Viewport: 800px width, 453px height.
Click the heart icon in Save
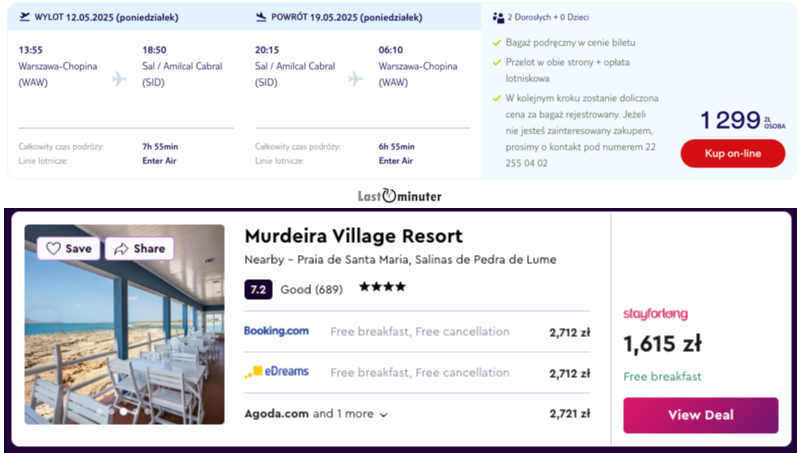[x=53, y=248]
